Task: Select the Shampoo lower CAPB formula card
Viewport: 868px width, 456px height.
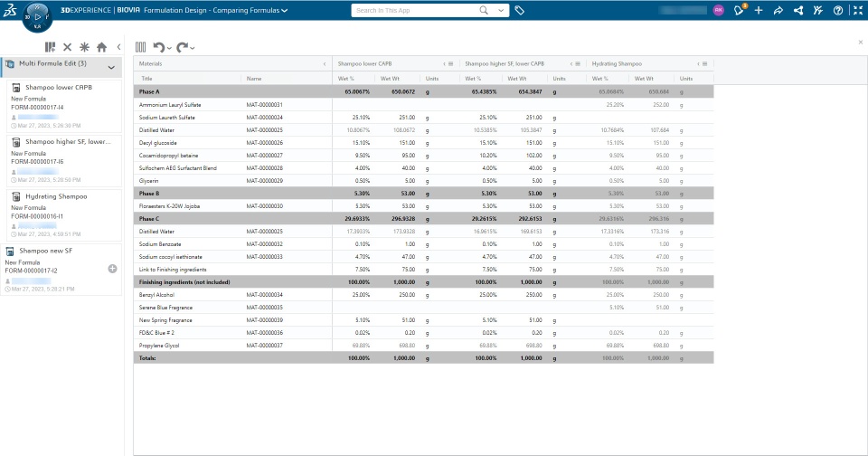Action: 64,105
